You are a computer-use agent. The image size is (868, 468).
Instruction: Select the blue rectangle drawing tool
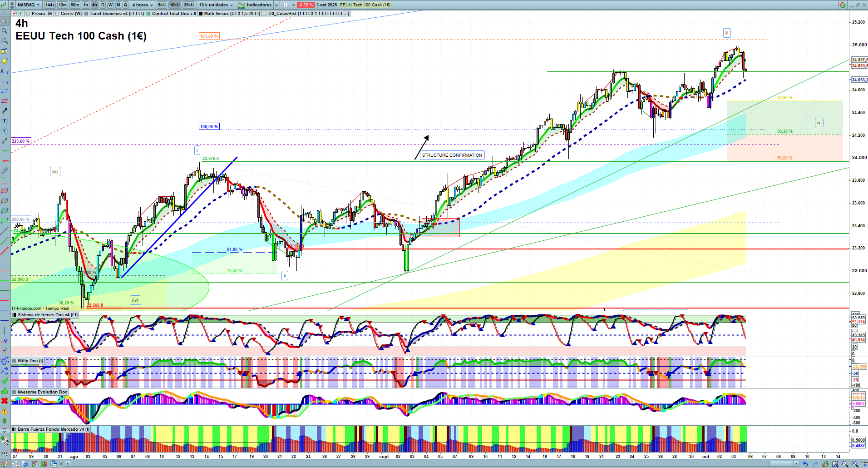coord(5,91)
